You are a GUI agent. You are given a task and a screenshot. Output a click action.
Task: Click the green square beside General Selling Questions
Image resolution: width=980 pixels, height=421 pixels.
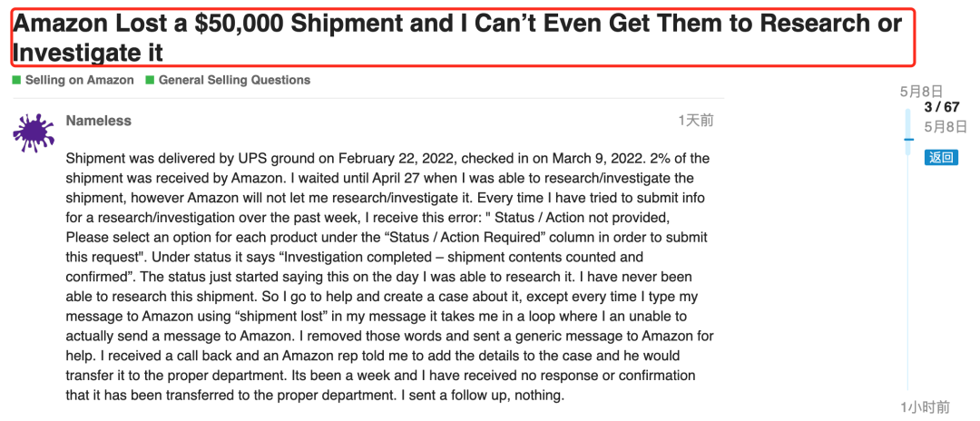coord(150,80)
